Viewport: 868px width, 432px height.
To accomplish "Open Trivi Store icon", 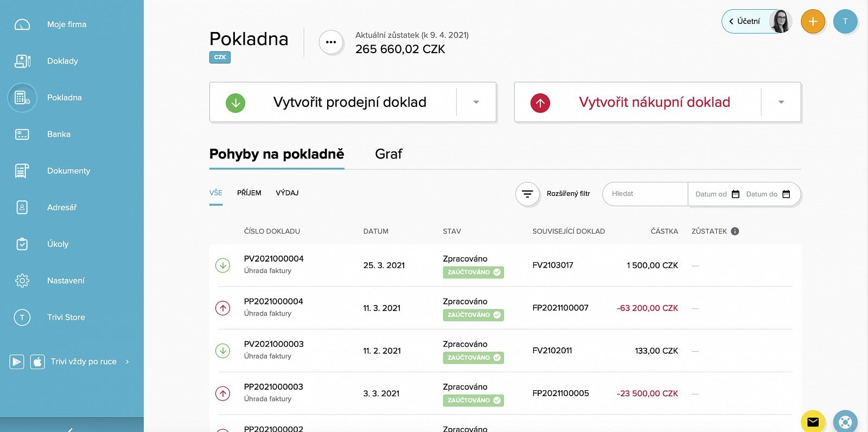I will click(22, 317).
